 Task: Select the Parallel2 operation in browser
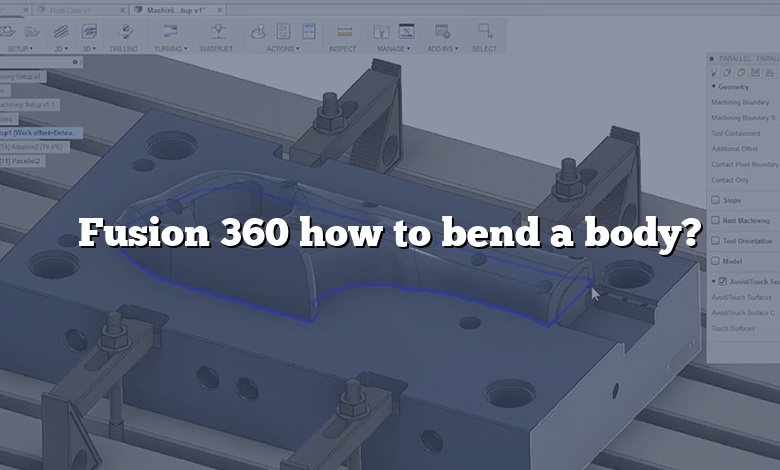21,161
